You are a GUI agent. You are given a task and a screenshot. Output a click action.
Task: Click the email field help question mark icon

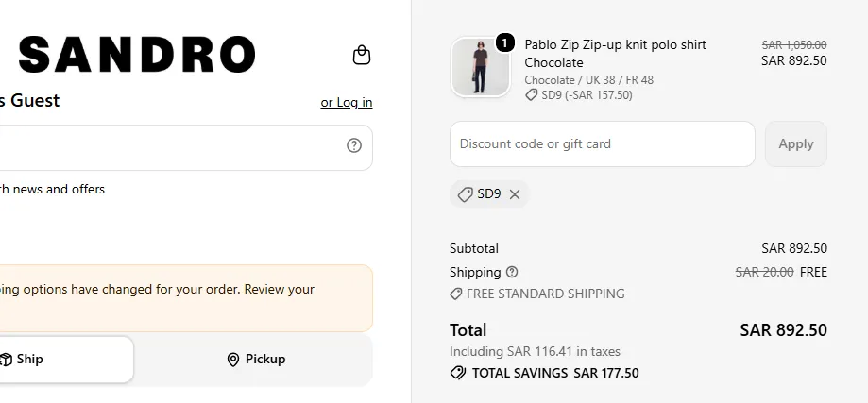[x=354, y=145]
